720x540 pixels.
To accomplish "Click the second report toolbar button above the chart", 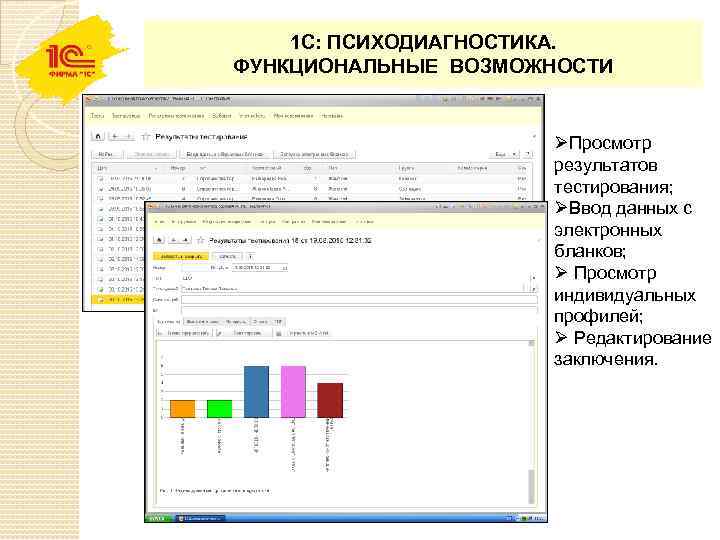I will coord(242,333).
